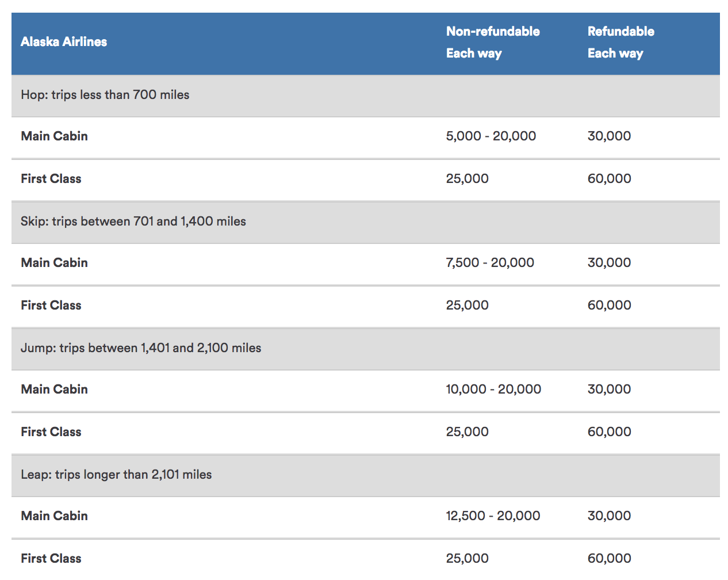
Task: Select Hop First Class non-refundable 25,000
Action: [x=468, y=179]
